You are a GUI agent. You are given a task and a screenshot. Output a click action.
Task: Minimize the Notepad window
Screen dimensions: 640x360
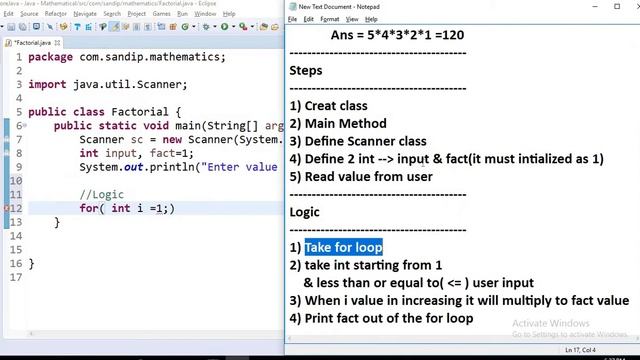pos(595,7)
